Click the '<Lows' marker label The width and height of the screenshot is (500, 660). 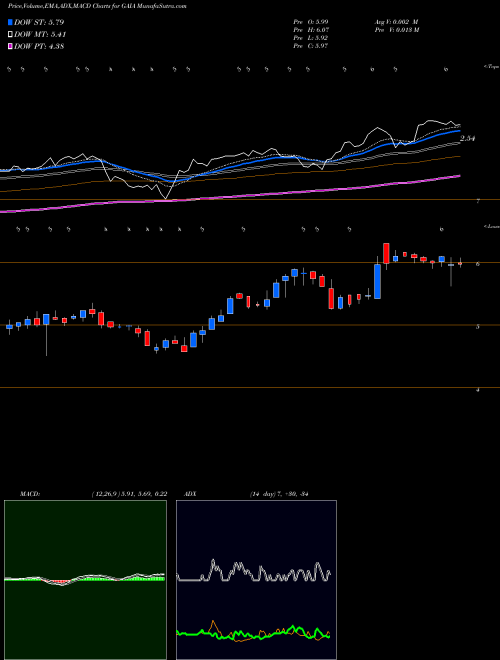click(x=492, y=226)
